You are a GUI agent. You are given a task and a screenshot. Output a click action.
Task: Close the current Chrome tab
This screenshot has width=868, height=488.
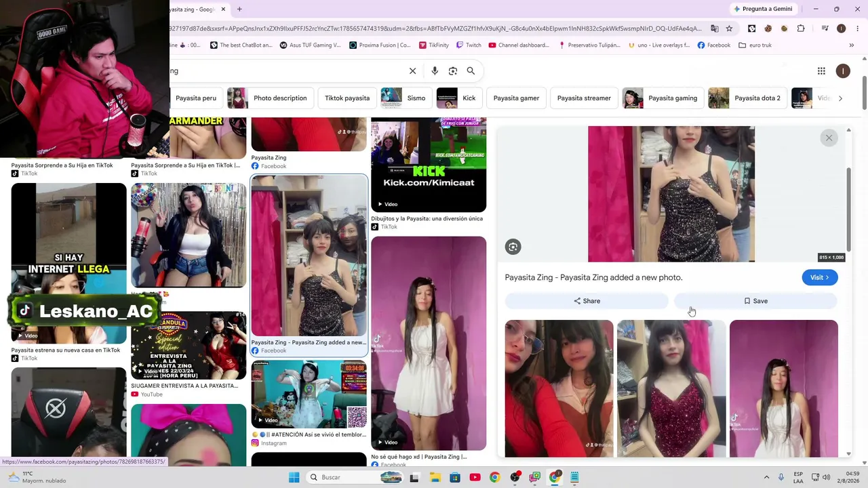(223, 9)
